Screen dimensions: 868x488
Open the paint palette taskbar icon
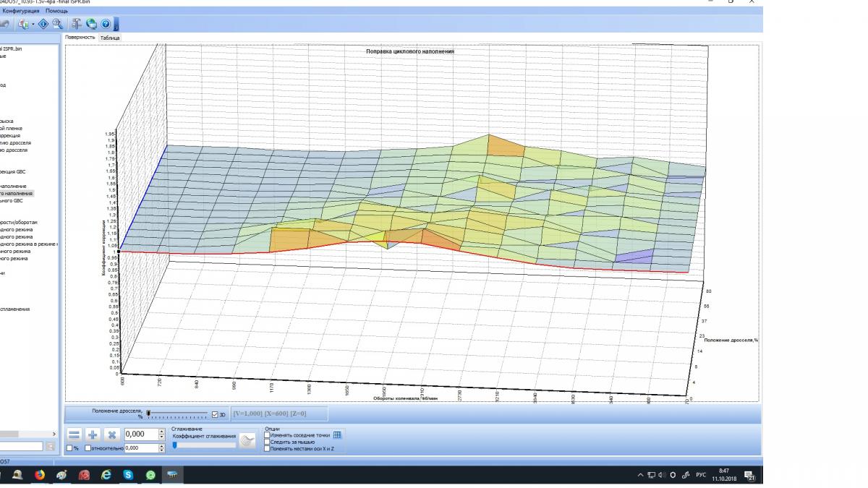pyautogui.click(x=61, y=475)
